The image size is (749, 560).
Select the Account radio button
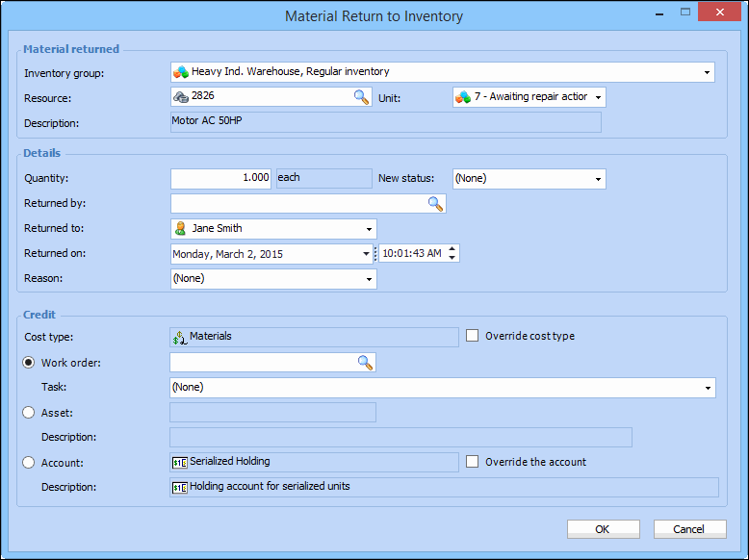pos(29,463)
